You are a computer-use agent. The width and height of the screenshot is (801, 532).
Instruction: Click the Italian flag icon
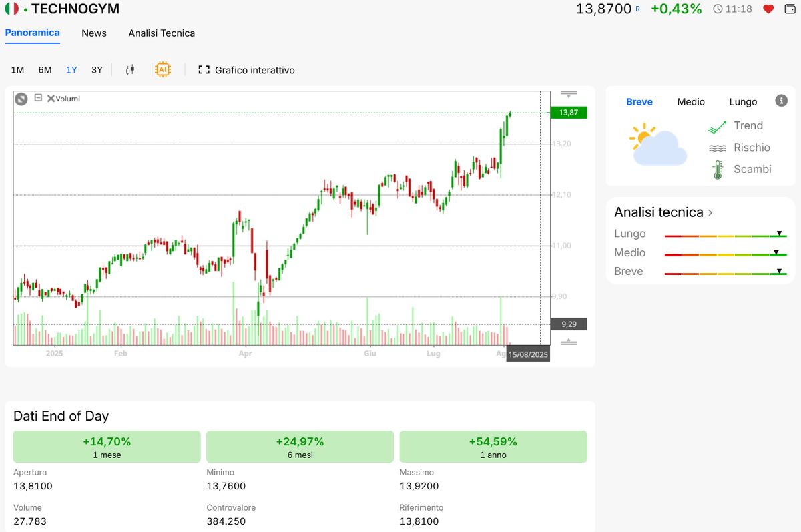pyautogui.click(x=12, y=9)
